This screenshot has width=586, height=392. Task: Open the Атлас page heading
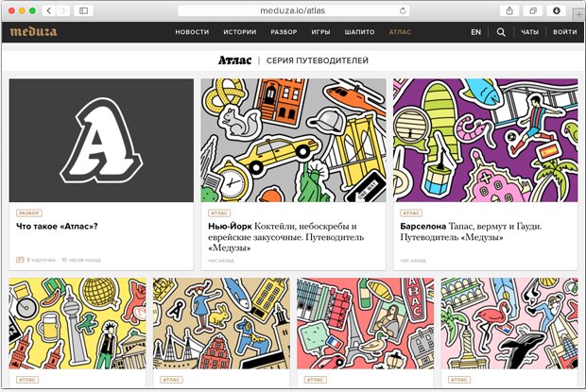(x=234, y=60)
